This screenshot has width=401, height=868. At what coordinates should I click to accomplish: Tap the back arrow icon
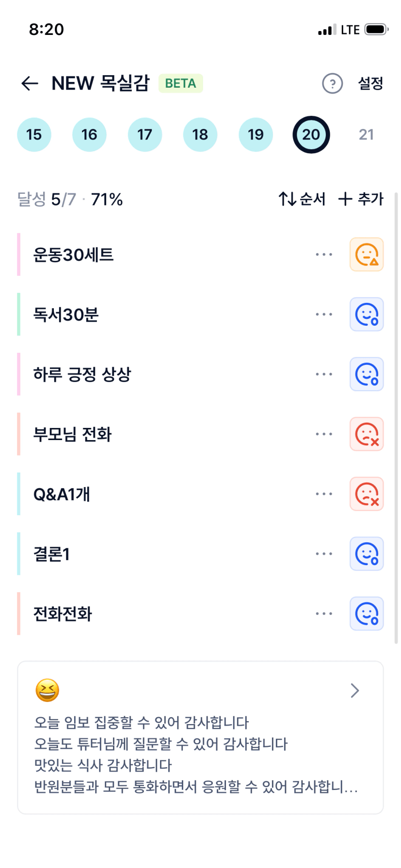[30, 83]
